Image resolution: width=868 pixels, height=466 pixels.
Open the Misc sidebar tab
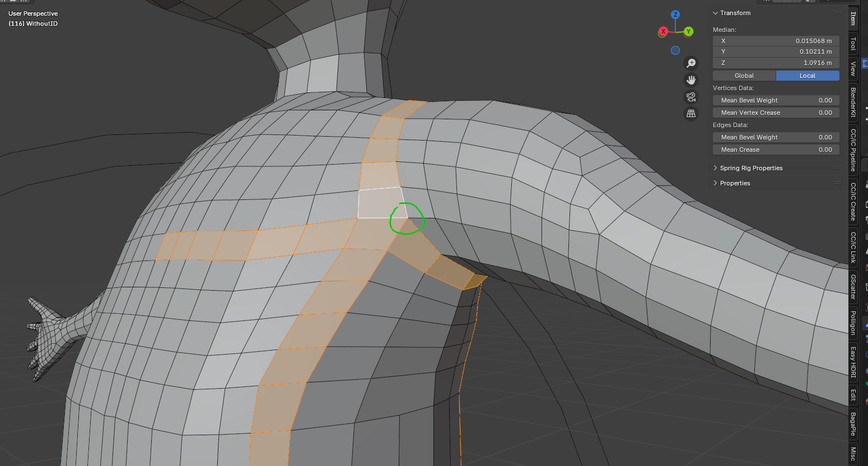[853, 453]
